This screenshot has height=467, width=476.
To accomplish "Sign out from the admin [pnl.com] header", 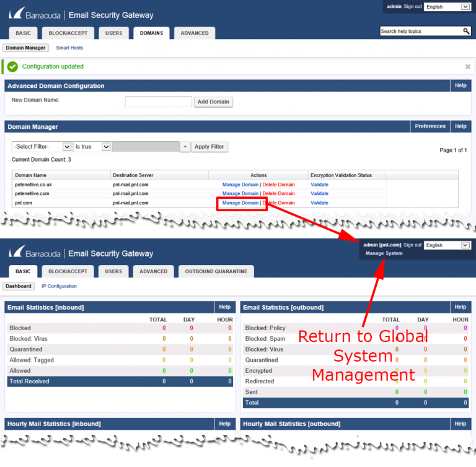I will click(412, 245).
